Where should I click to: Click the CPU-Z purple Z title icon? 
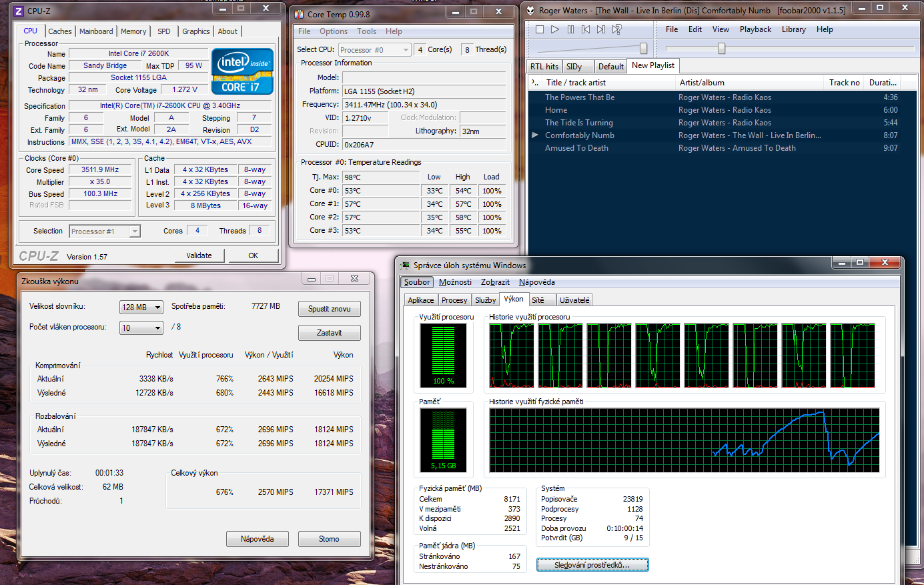(x=19, y=11)
